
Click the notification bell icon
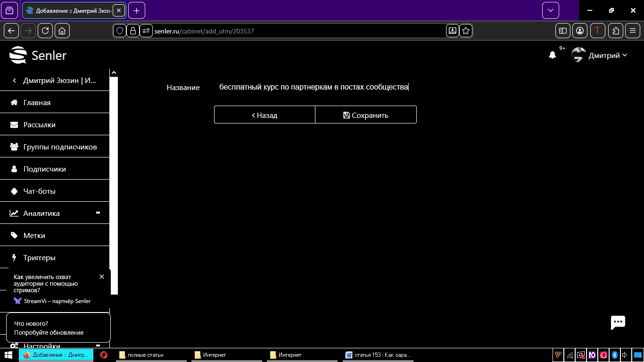(552, 55)
